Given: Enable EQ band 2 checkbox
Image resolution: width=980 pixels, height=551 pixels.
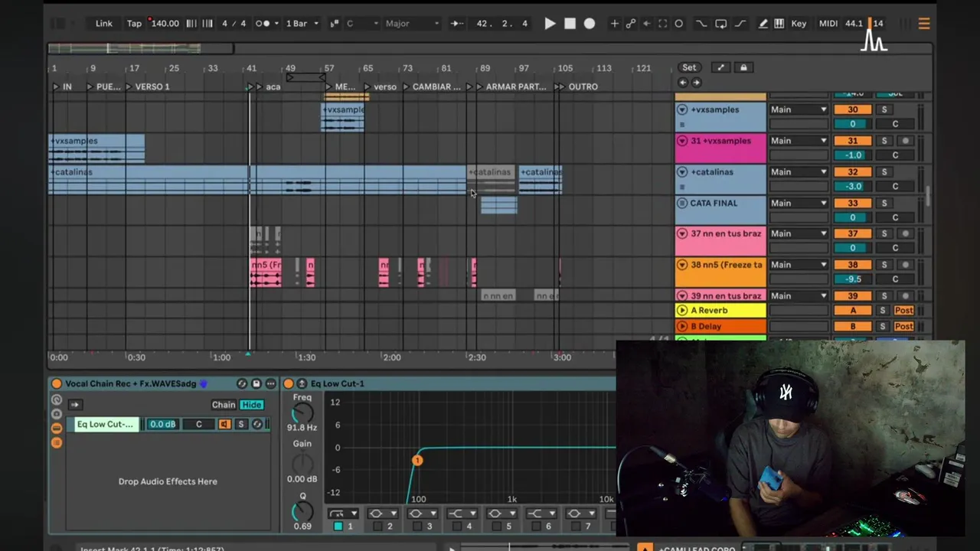Looking at the screenshot, I should click(x=377, y=527).
